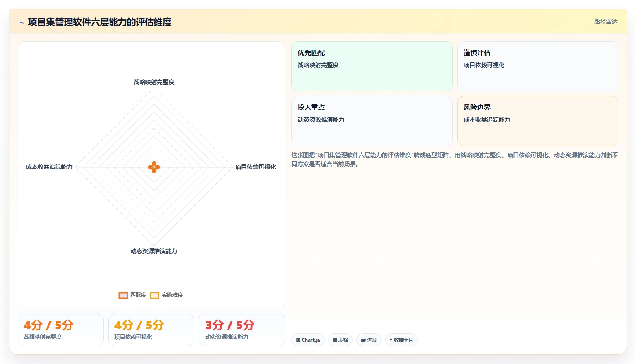The height and width of the screenshot is (364, 636).
Task: Toggle the 匹配度 legend swatch
Action: point(123,295)
